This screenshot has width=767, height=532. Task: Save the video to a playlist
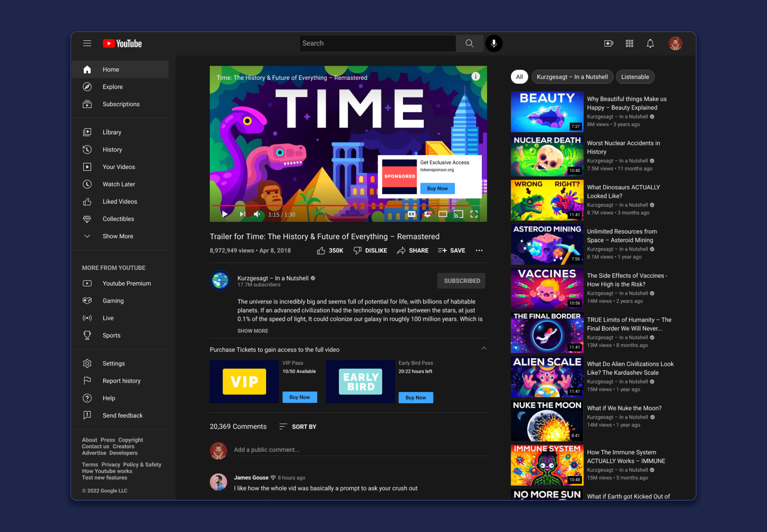point(451,251)
